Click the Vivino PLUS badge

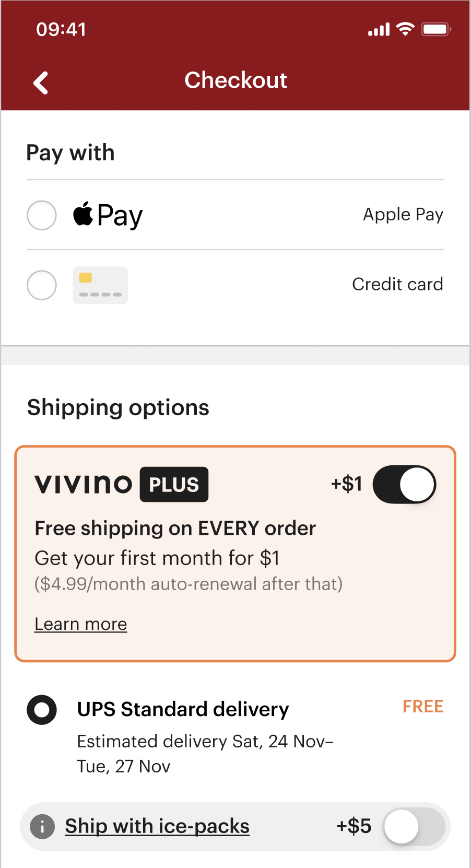tap(174, 484)
